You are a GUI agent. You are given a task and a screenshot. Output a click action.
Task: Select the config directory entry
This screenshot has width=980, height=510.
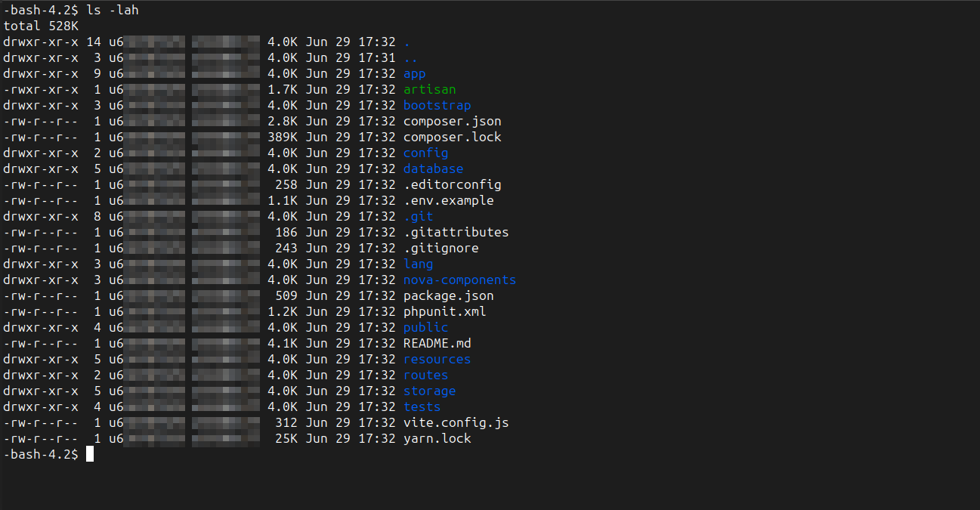click(425, 153)
